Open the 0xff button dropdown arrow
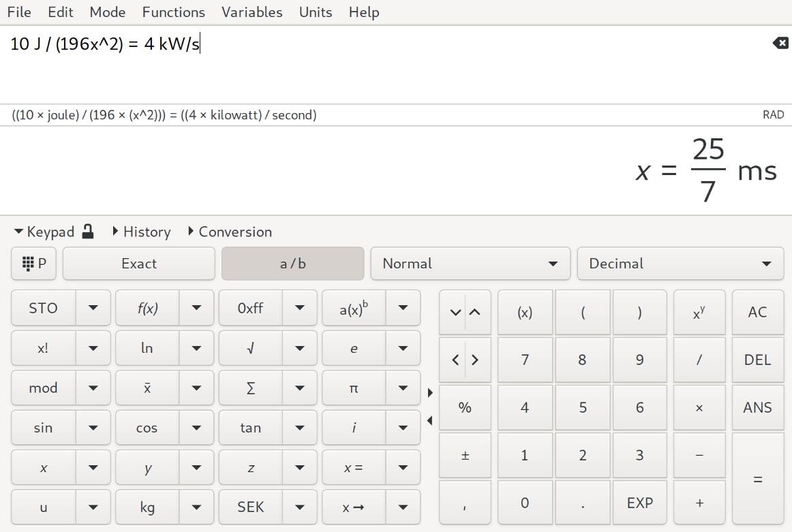 (299, 308)
